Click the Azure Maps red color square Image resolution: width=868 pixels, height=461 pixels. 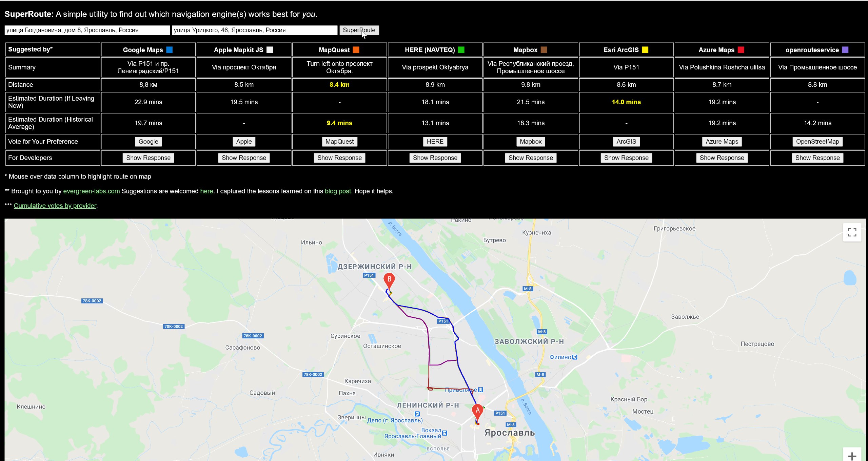(x=741, y=50)
